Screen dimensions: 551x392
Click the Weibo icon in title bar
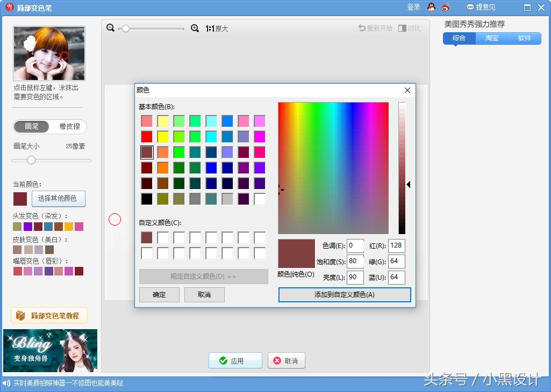click(x=445, y=8)
